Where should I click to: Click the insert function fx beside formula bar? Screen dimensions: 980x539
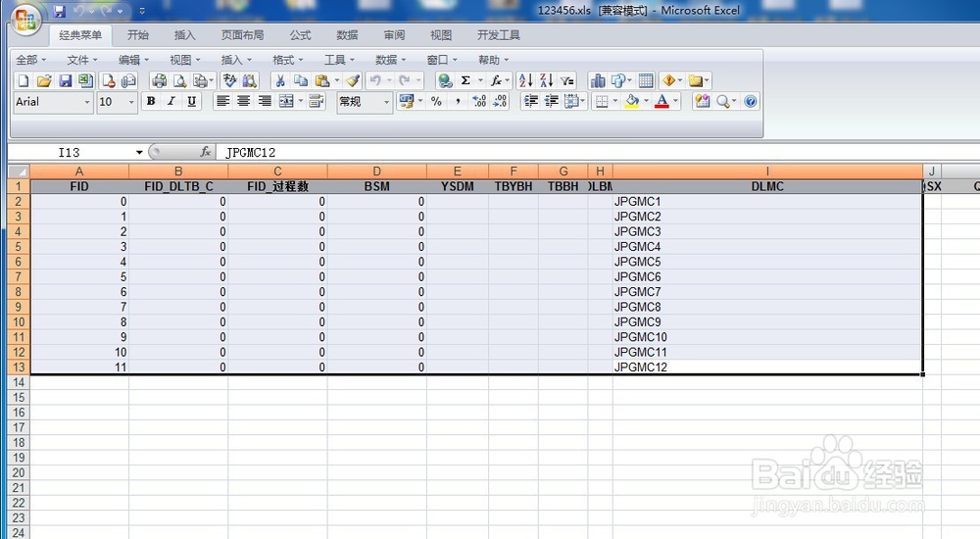click(x=205, y=152)
